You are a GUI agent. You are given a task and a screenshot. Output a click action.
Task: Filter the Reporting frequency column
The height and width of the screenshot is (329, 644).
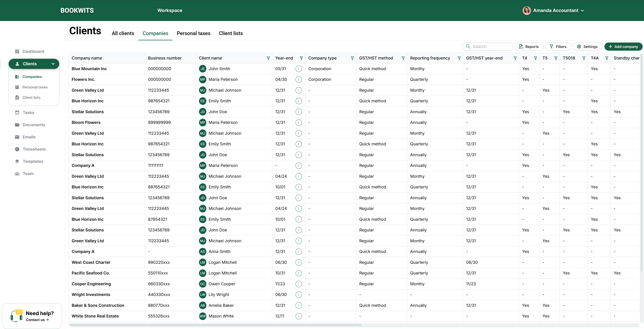click(x=459, y=58)
